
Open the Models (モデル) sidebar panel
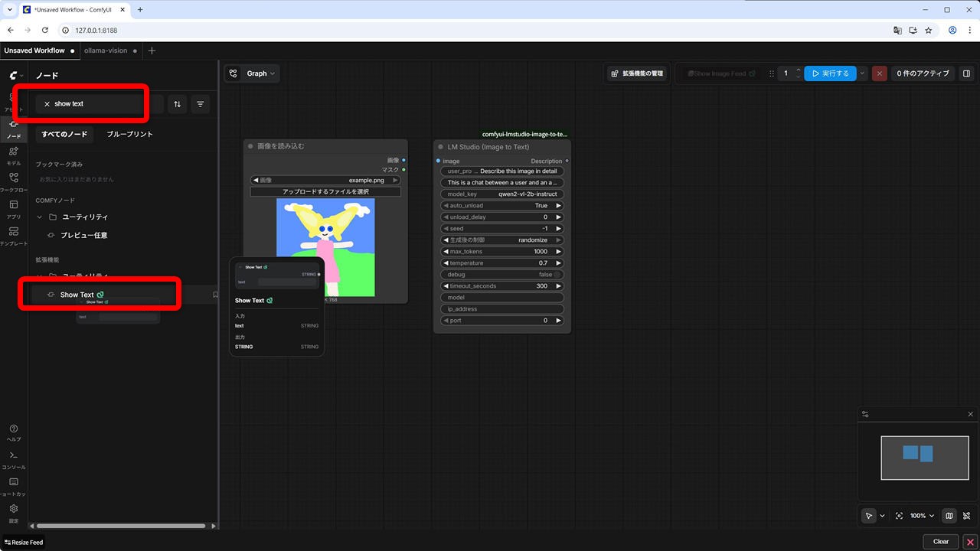tap(14, 153)
